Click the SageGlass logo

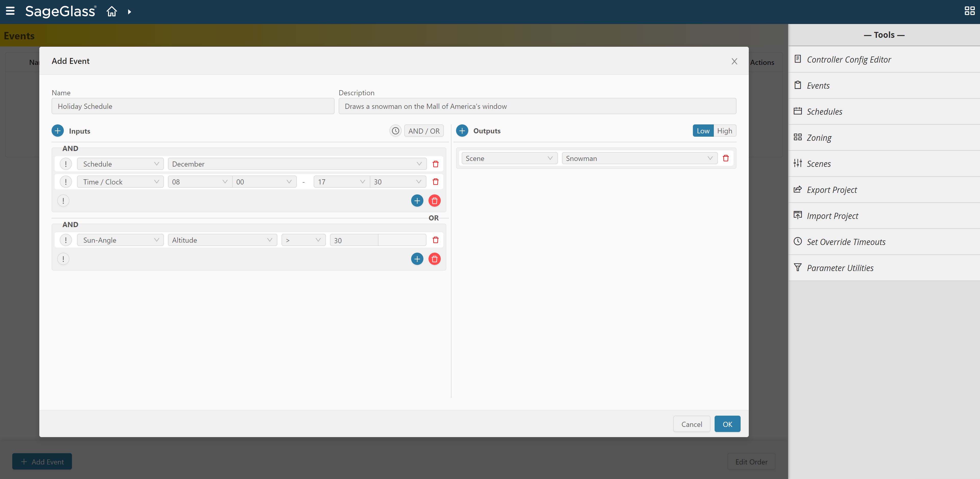[x=60, y=11]
